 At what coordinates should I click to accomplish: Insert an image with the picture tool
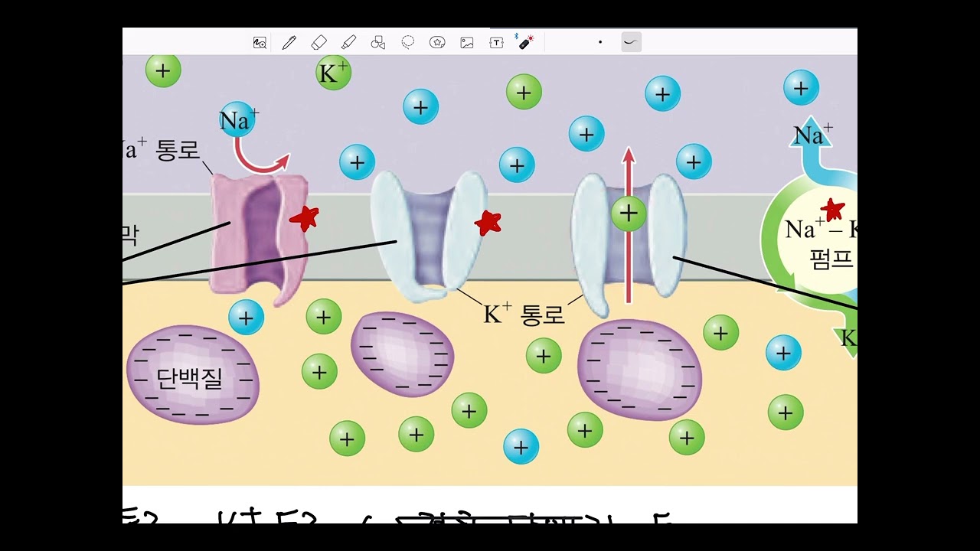point(467,43)
